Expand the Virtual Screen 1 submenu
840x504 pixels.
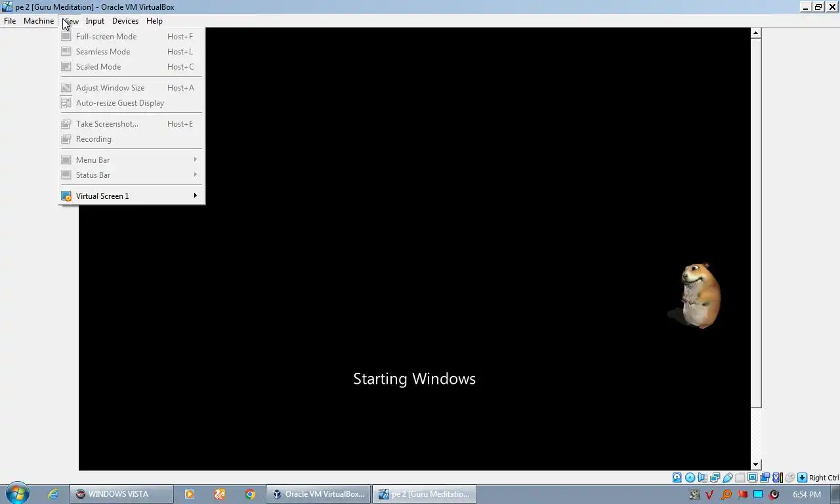pos(132,196)
